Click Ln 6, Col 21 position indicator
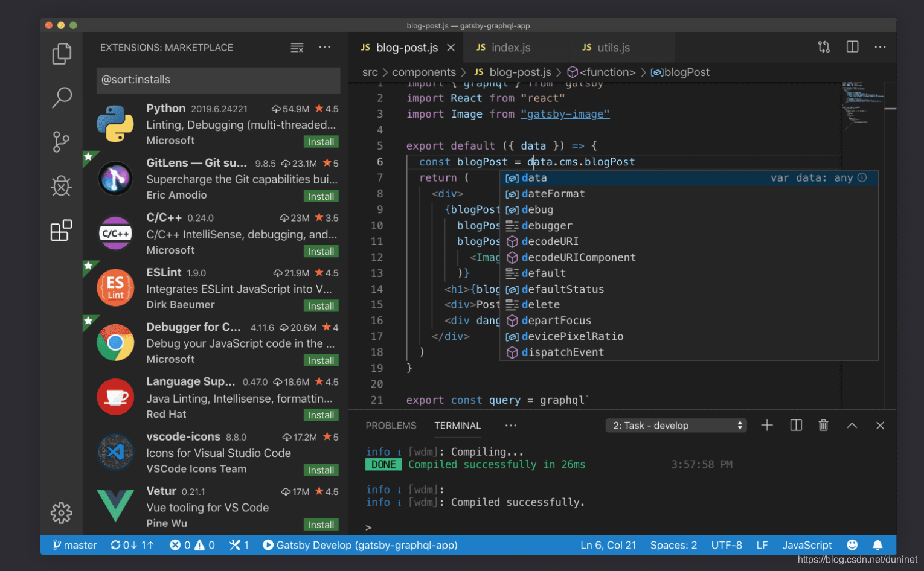 coord(608,545)
